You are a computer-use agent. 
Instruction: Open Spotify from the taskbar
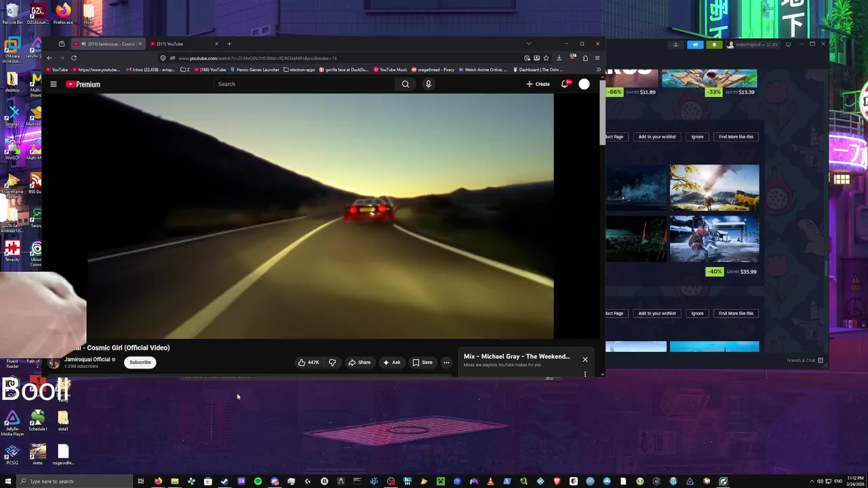(x=258, y=481)
